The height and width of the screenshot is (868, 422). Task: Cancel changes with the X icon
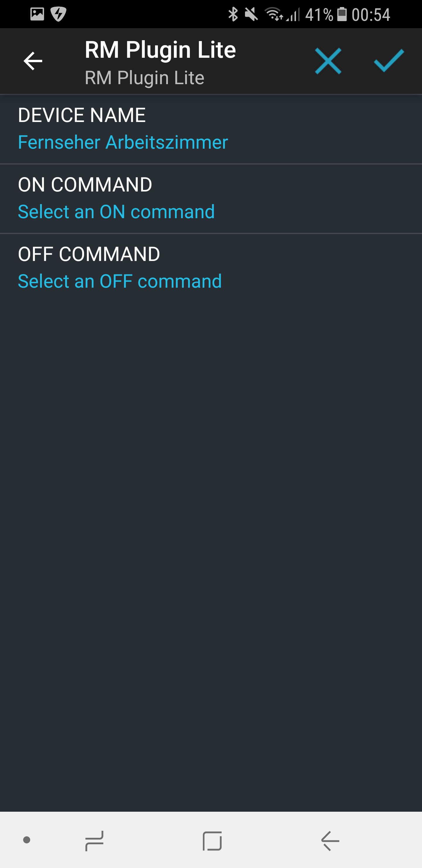pyautogui.click(x=328, y=61)
